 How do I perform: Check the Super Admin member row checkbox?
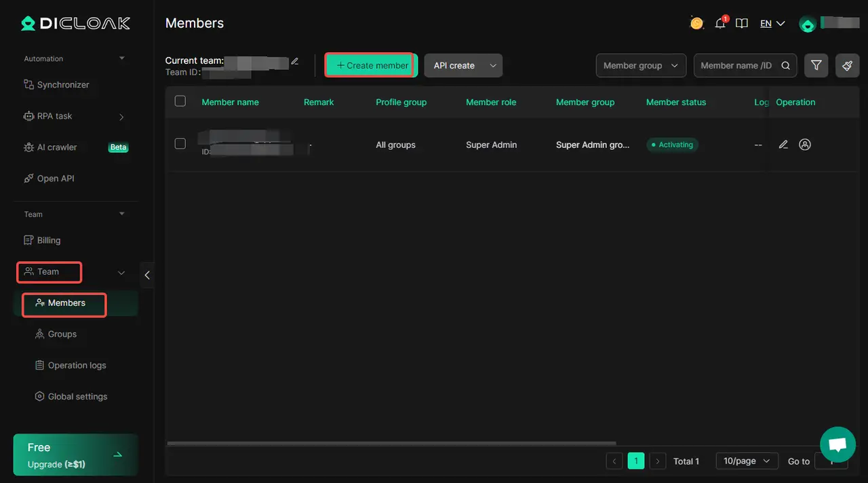tap(180, 144)
